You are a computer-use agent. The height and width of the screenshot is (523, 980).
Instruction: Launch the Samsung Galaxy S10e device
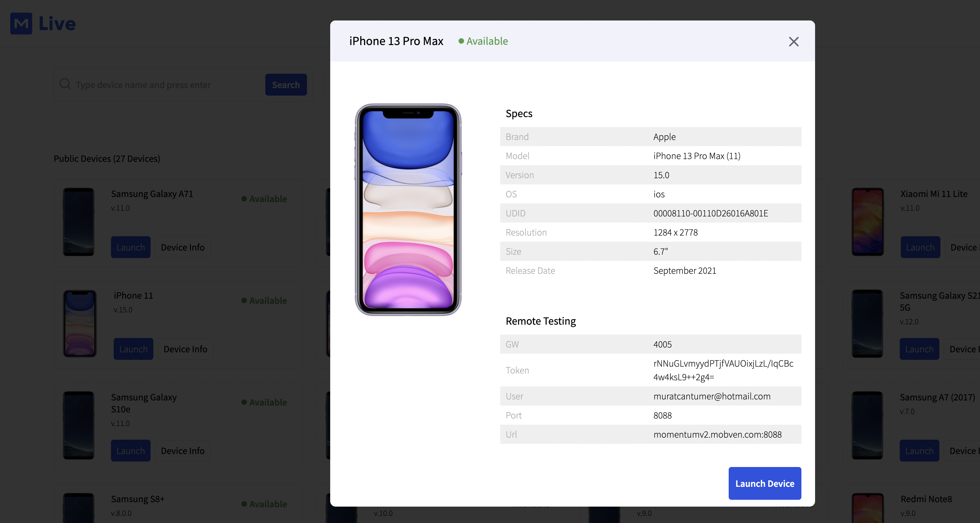[x=130, y=451]
